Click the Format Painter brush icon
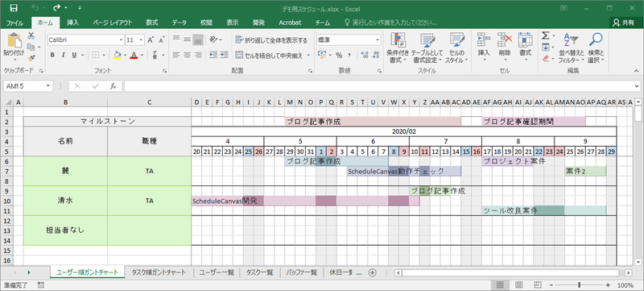This screenshot has height=291, width=644. (31, 59)
